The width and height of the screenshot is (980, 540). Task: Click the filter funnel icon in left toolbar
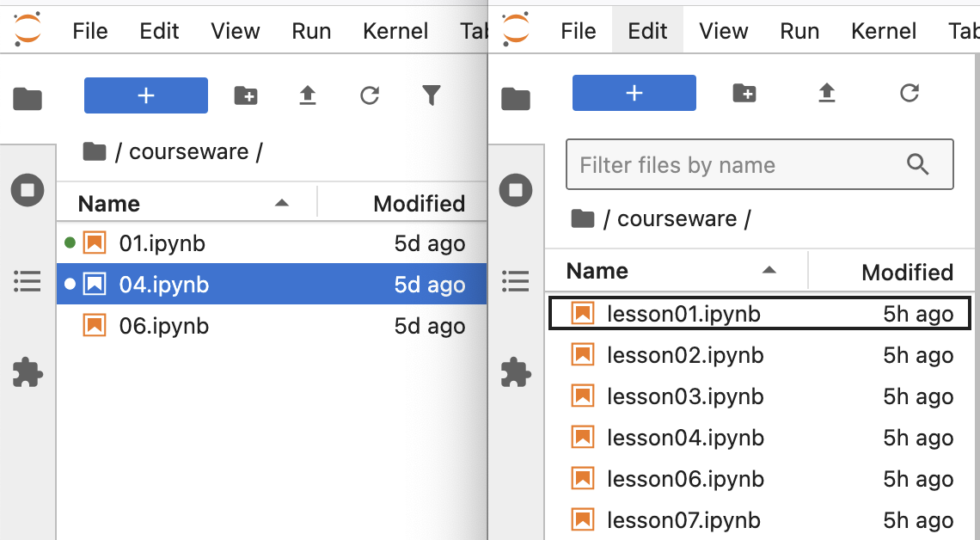pyautogui.click(x=432, y=95)
